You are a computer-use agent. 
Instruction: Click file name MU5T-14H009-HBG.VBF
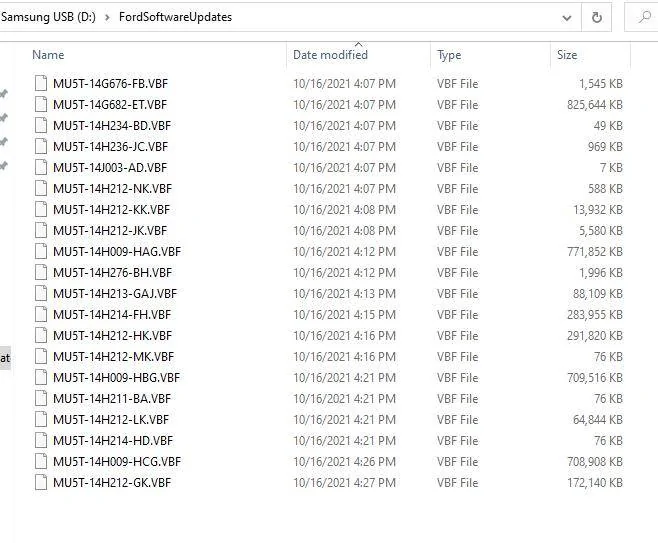tap(117, 377)
